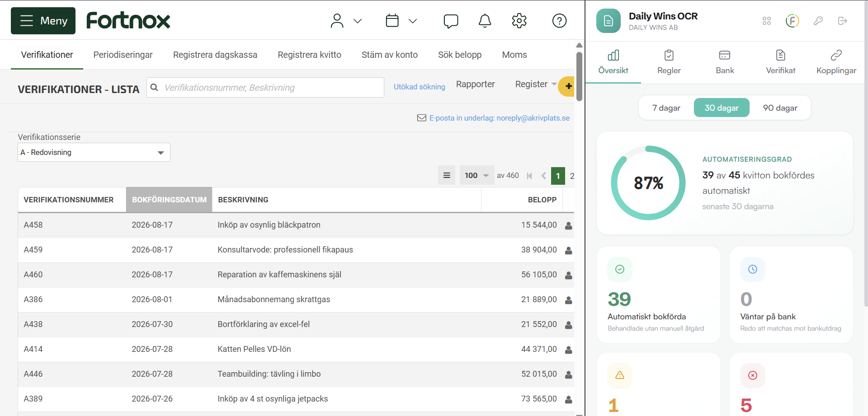Click the Daily Wins log out icon
This screenshot has width=868, height=416.
(x=842, y=21)
